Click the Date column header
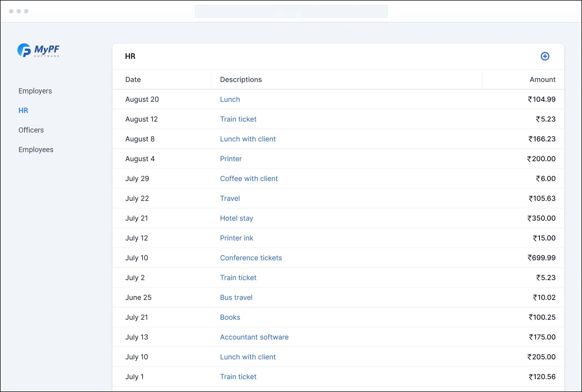This screenshot has width=582, height=392. tap(133, 80)
